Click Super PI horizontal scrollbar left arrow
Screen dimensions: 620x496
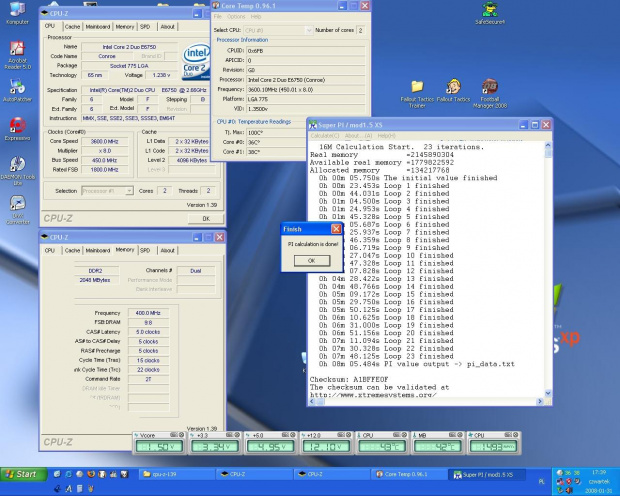[312, 401]
